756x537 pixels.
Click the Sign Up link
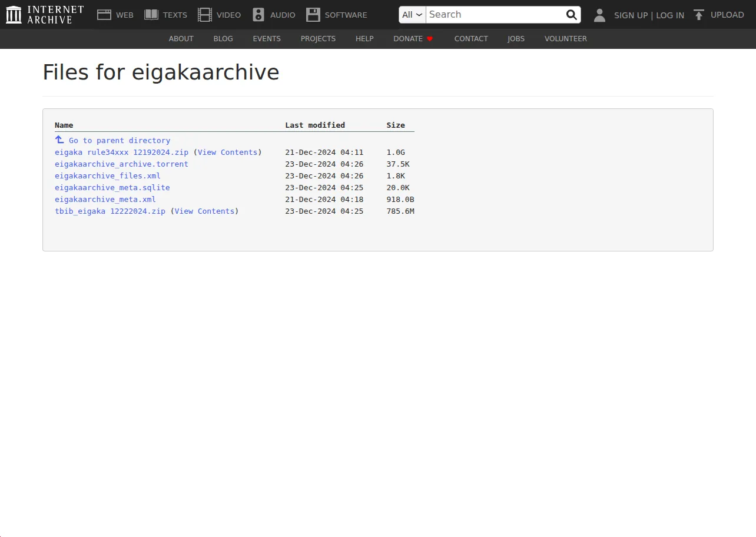tap(631, 15)
